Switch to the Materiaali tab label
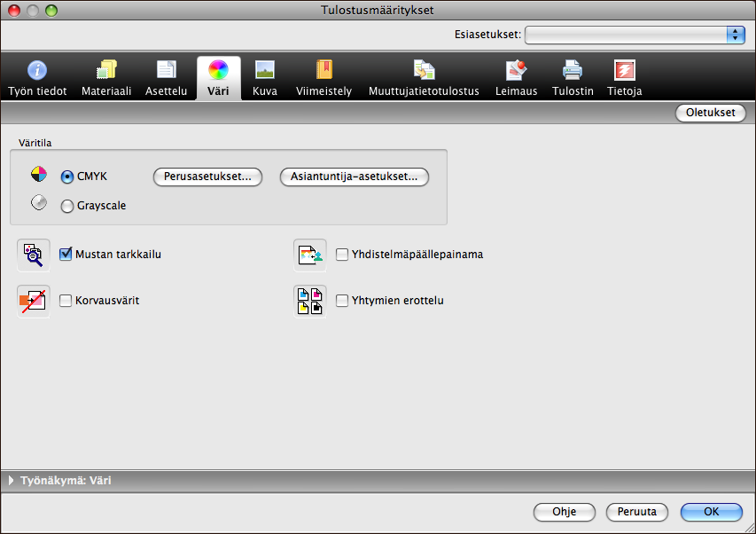756x534 pixels. pyautogui.click(x=106, y=91)
